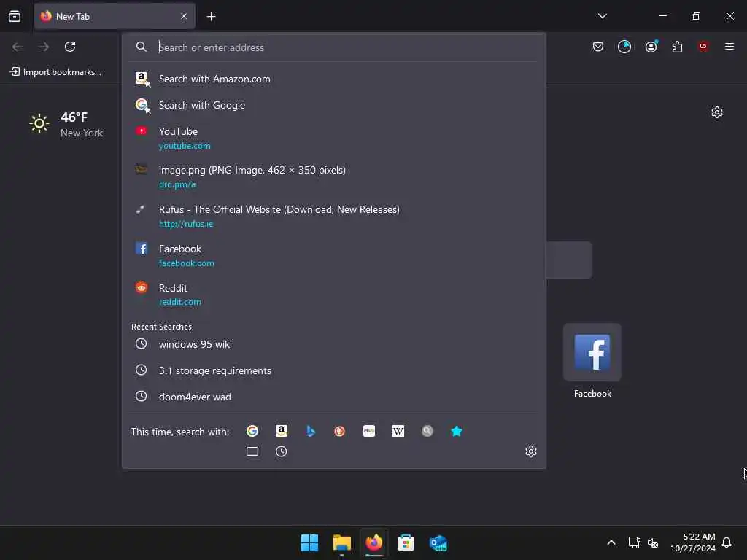This screenshot has width=747, height=560.
Task: Search this time with Amazon
Action: pos(282,432)
